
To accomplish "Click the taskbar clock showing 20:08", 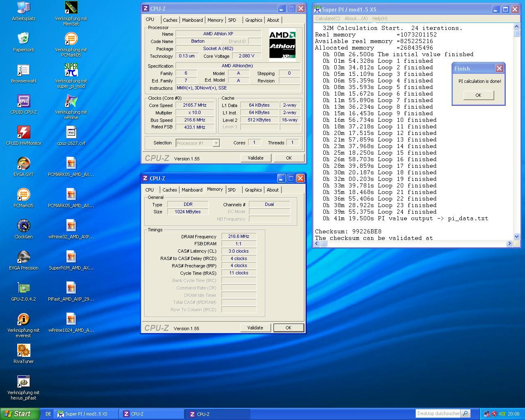I will pos(513,414).
